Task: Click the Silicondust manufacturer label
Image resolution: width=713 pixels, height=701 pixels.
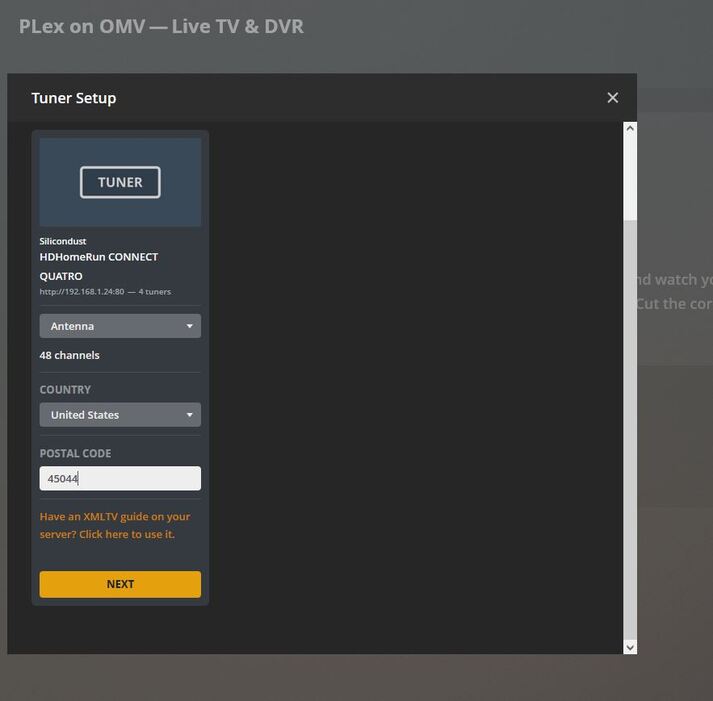Action: click(63, 241)
